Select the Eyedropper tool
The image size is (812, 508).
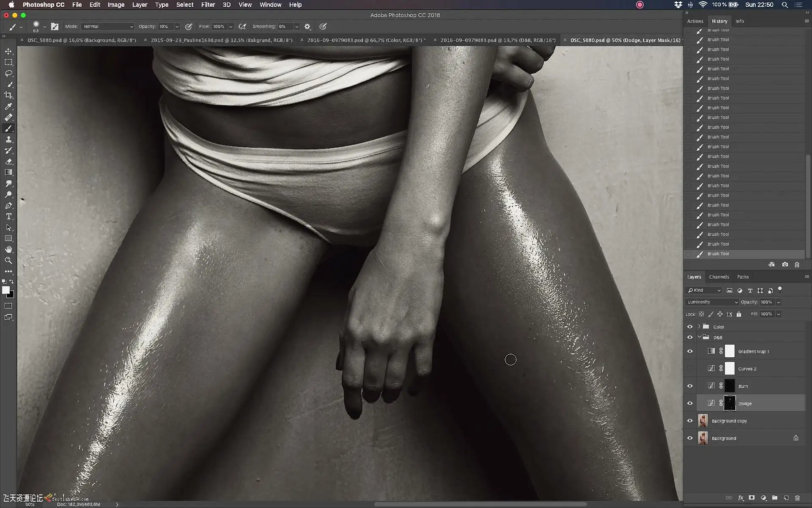pyautogui.click(x=8, y=106)
